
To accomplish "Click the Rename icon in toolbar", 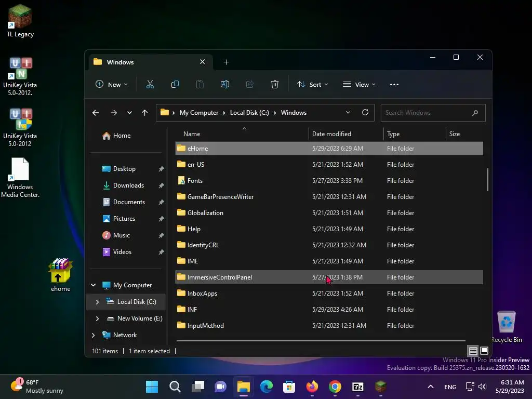I will click(x=225, y=85).
